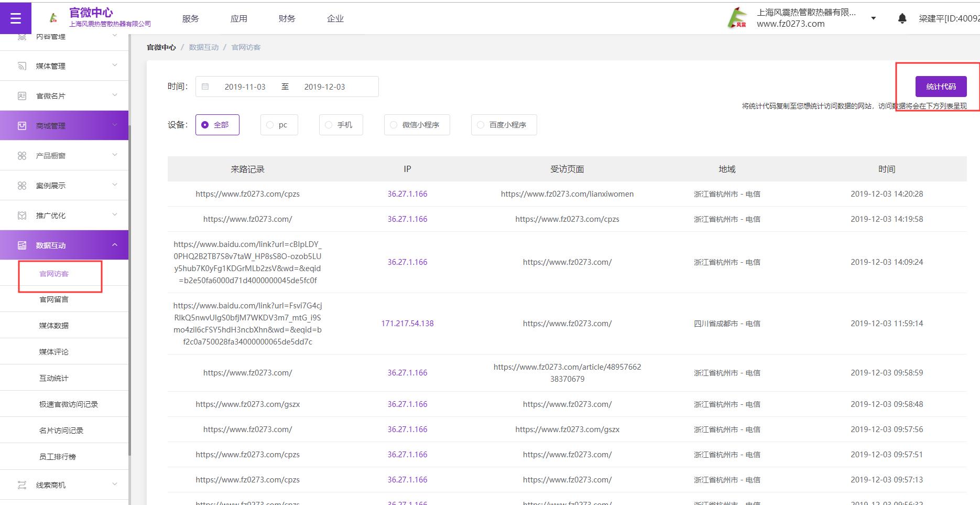Click the 统计代码 button

[941, 87]
